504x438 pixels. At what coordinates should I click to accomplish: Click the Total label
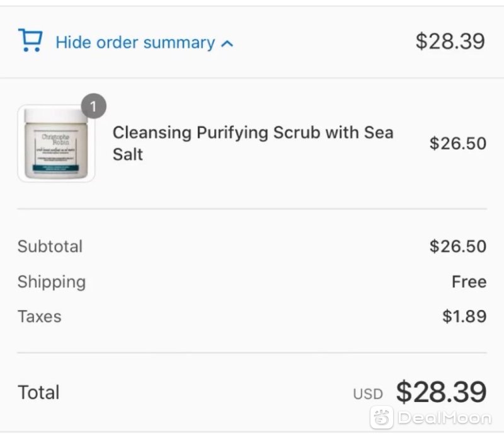[x=38, y=393]
